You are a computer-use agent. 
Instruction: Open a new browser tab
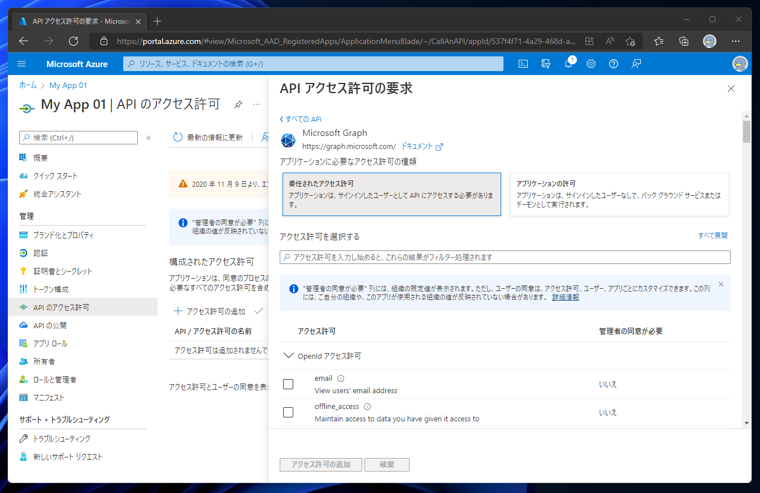tap(157, 21)
